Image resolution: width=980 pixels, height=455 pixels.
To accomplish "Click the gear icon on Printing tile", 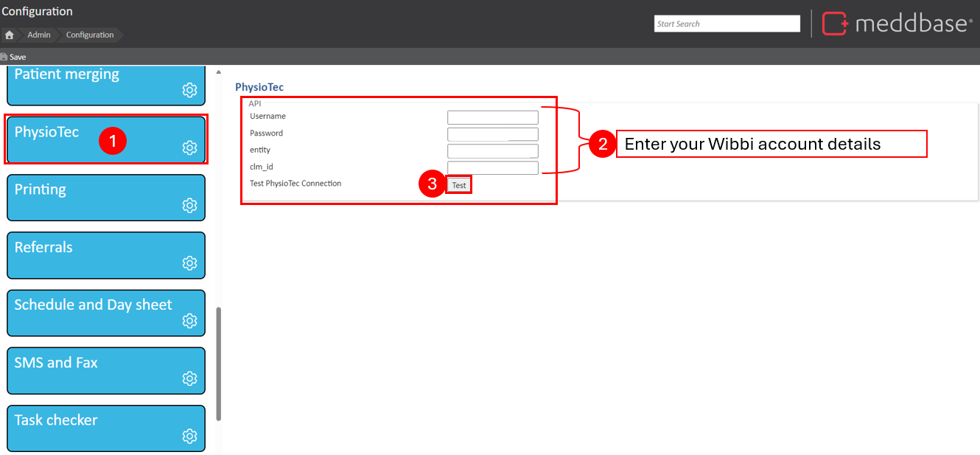I will pos(189,205).
